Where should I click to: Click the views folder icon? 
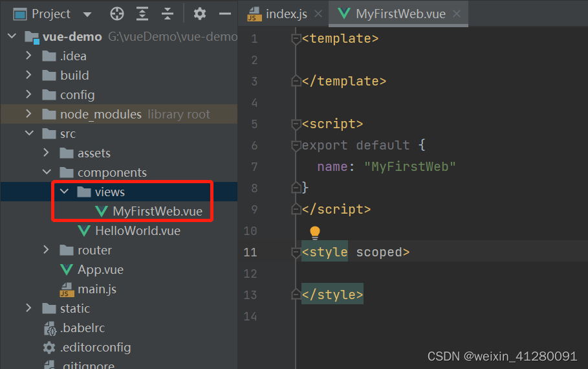pyautogui.click(x=83, y=192)
